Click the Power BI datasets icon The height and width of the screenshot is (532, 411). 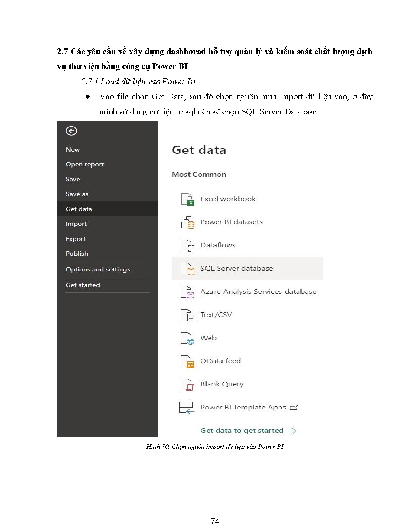point(188,222)
